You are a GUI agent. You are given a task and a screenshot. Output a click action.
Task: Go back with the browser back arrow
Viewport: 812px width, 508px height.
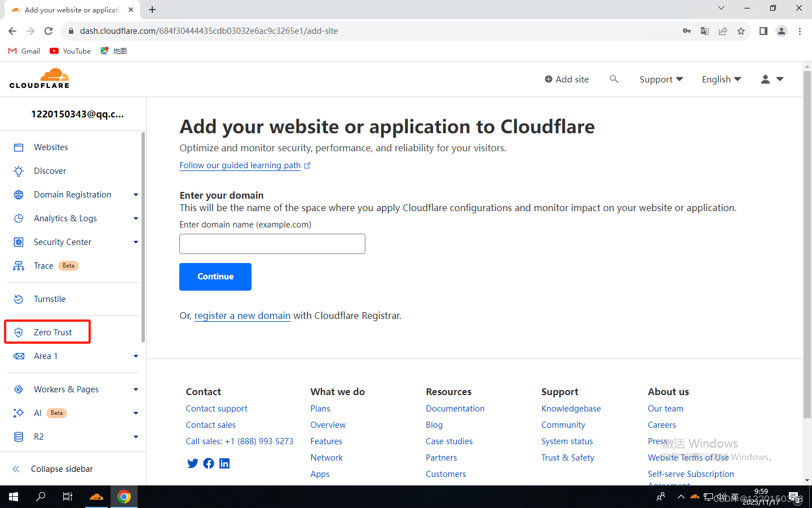pyautogui.click(x=12, y=31)
